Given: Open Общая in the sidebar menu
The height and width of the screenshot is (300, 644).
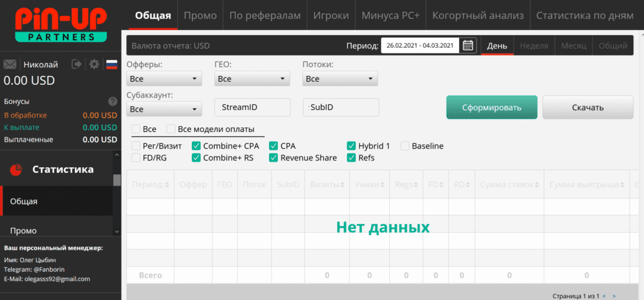Looking at the screenshot, I should point(57,201).
